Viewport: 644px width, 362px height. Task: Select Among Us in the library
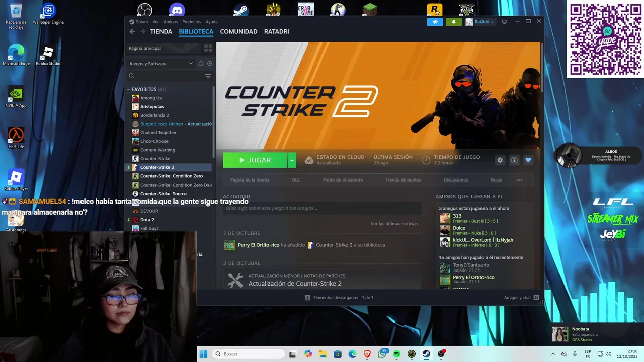tap(151, 98)
